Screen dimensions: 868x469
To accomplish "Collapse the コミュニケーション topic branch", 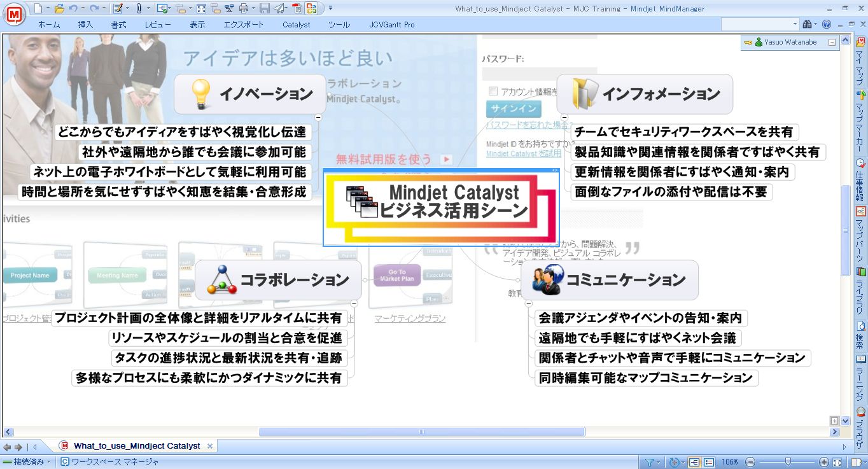I will coord(529,304).
